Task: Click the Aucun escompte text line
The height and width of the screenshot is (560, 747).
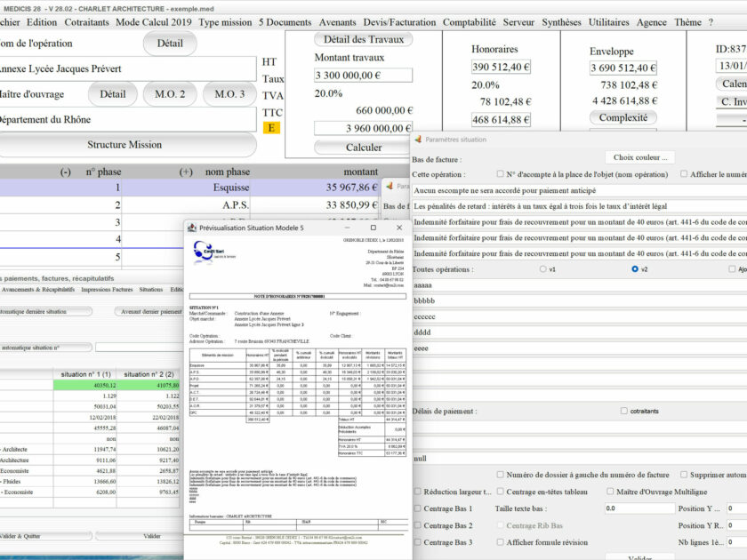Action: 579,190
